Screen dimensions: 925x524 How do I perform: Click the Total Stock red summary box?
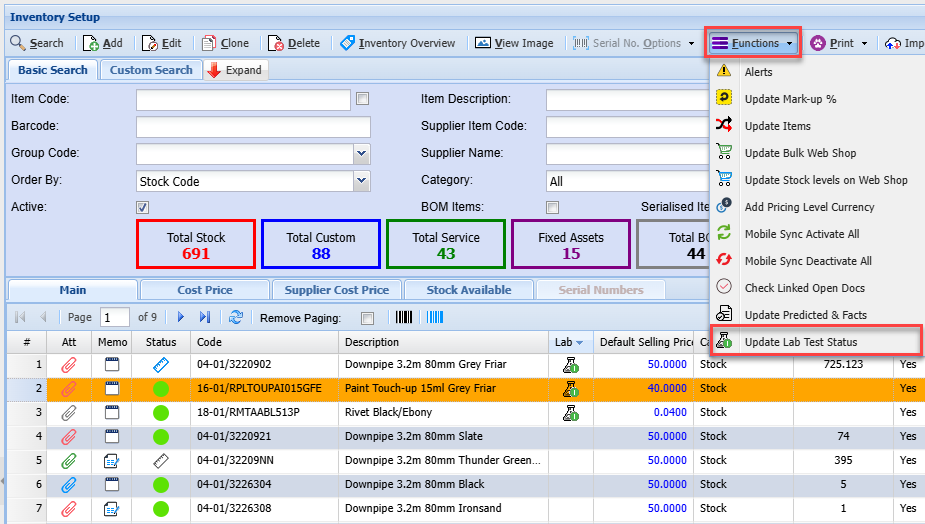196,245
